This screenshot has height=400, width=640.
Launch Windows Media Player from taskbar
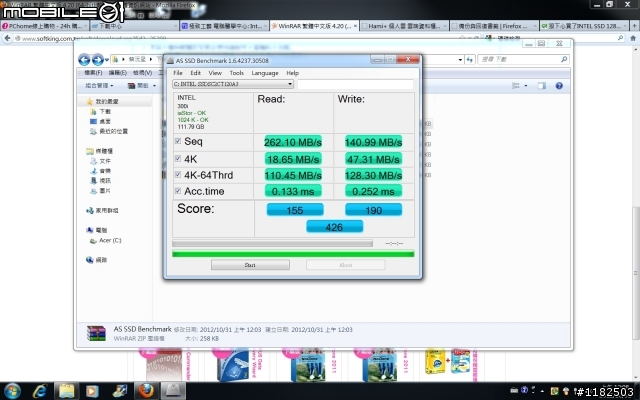92,391
